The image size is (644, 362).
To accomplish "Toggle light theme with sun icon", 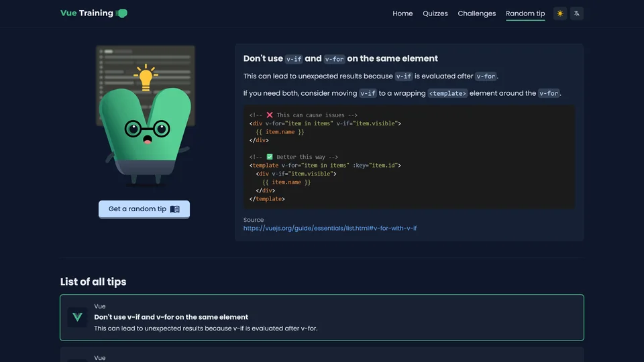I will 559,13.
